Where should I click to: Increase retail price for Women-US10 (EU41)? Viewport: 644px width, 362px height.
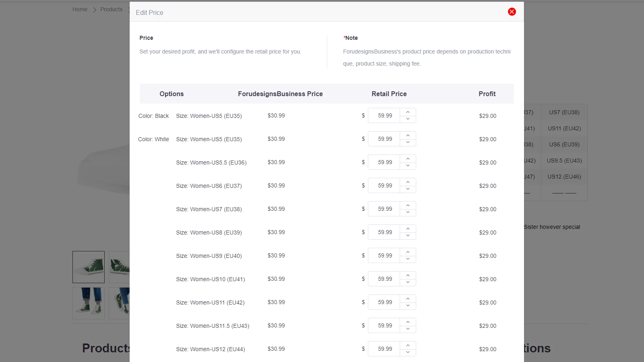click(x=408, y=275)
